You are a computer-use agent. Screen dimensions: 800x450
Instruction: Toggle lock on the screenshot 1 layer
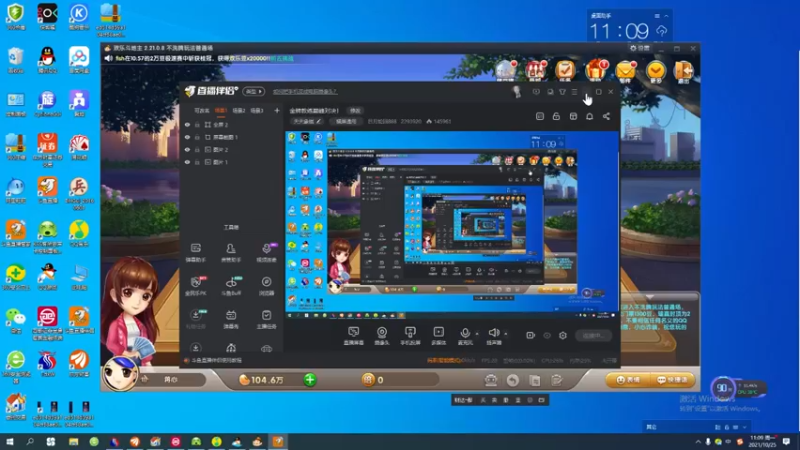[x=197, y=137]
